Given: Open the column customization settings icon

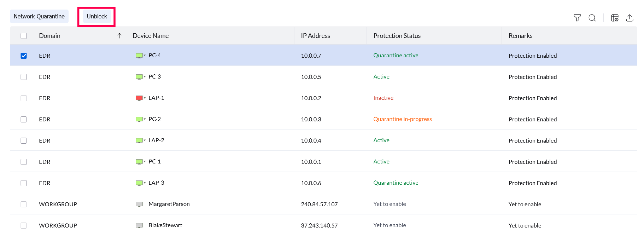Looking at the screenshot, I should coord(615,18).
